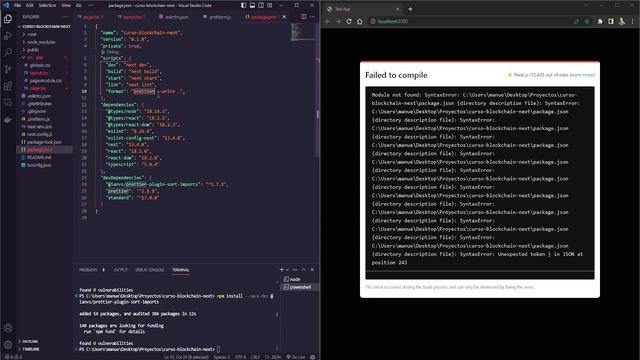This screenshot has height=360, width=640.
Task: Open browser Extensions puzzle icon
Action: pos(600,21)
